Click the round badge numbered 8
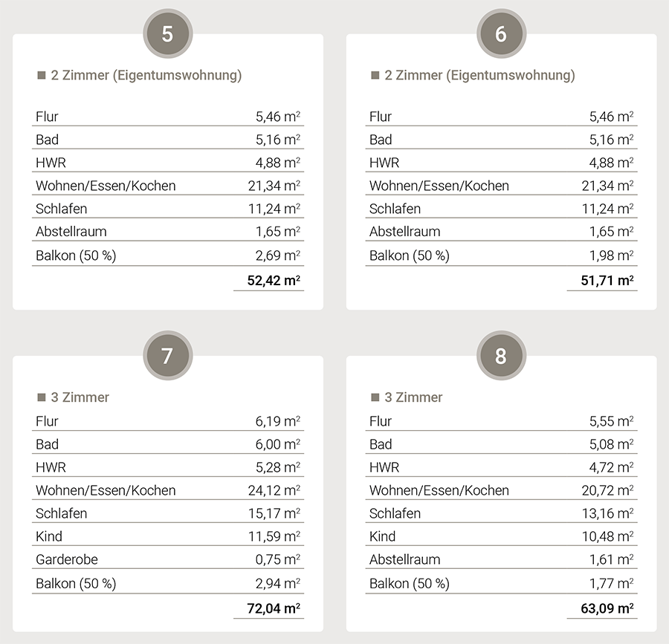This screenshot has height=644, width=669. 501,356
